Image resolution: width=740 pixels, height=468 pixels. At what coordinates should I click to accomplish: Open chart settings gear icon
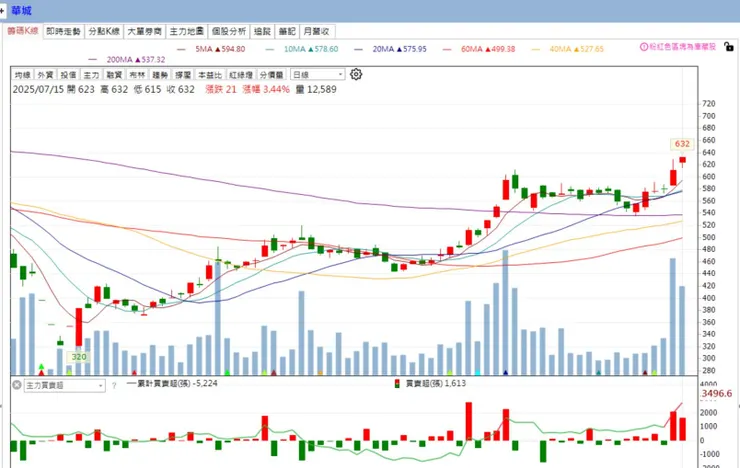pos(356,74)
